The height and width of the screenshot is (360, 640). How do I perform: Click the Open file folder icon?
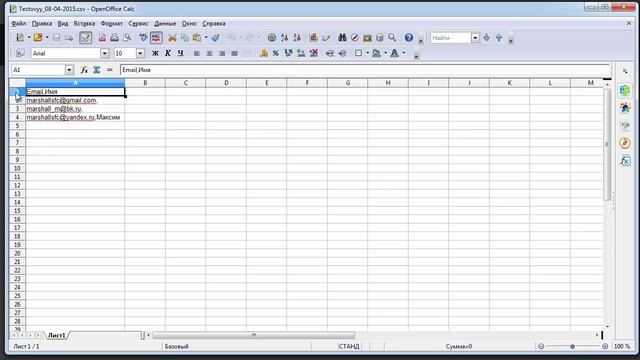coord(38,38)
